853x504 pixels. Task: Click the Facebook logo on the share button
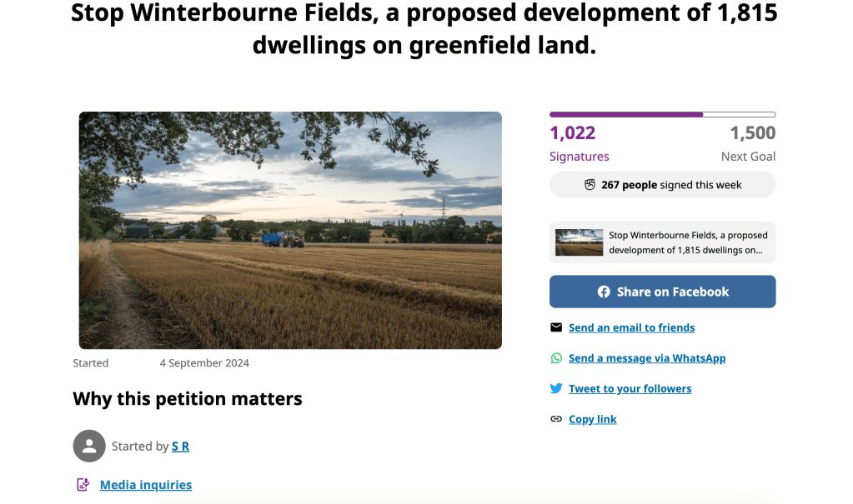pyautogui.click(x=603, y=292)
